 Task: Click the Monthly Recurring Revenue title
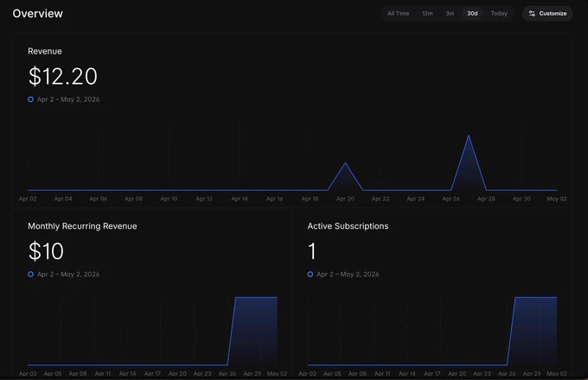tap(82, 226)
